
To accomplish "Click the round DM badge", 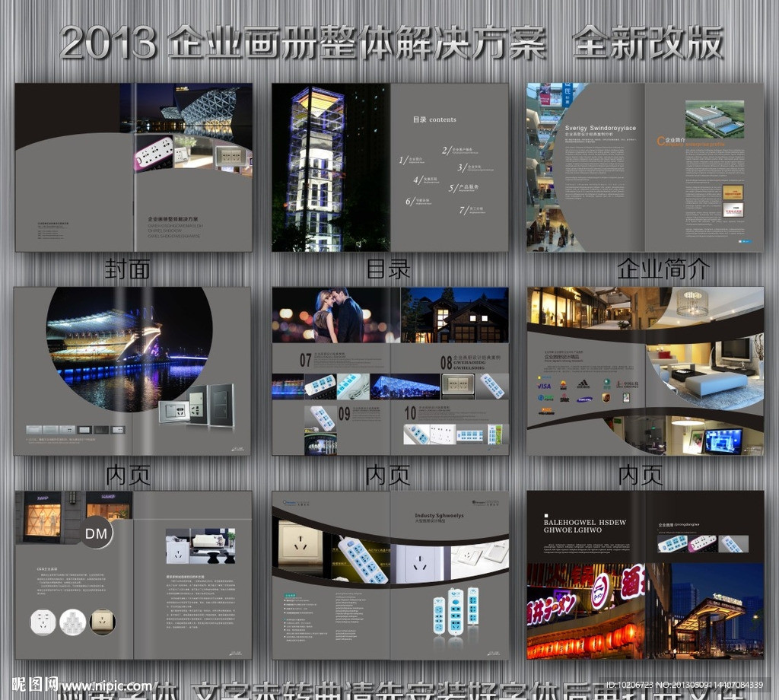I will pos(96,533).
